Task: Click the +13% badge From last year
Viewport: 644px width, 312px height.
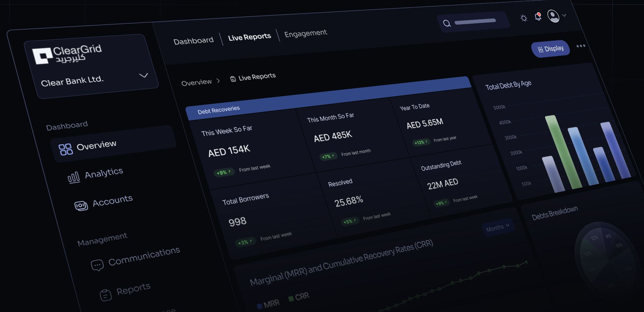Action: [x=421, y=142]
